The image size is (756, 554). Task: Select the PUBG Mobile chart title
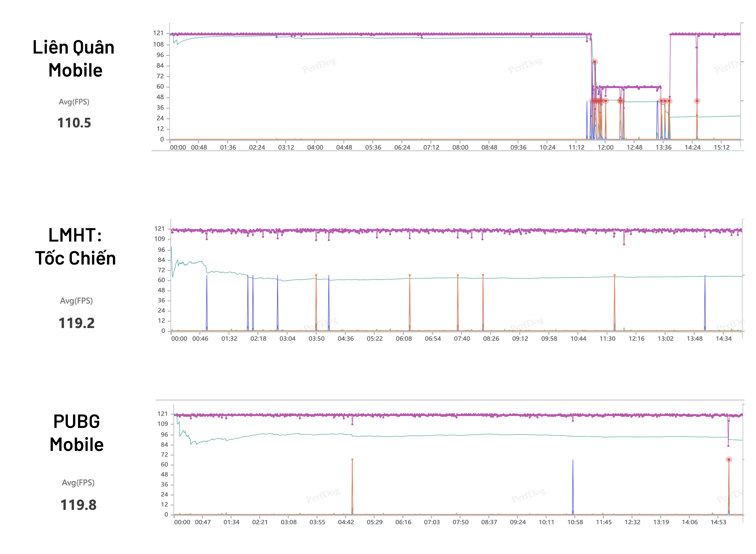(x=76, y=433)
